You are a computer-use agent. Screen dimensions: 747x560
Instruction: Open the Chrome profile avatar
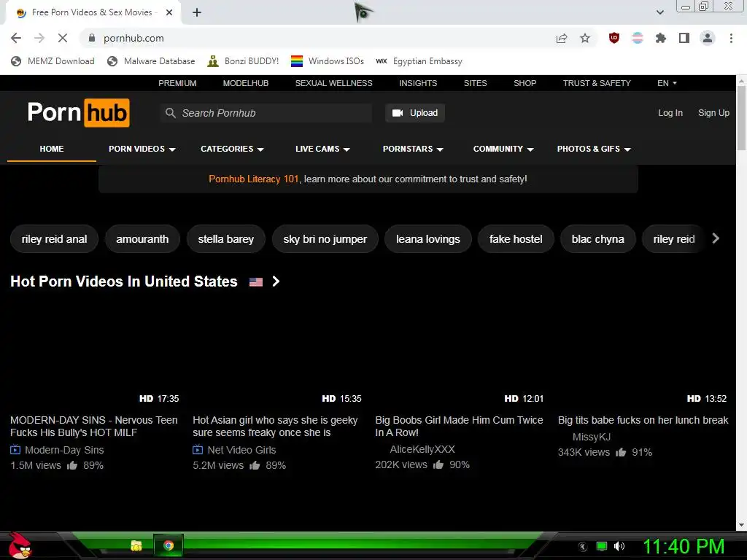click(x=708, y=38)
